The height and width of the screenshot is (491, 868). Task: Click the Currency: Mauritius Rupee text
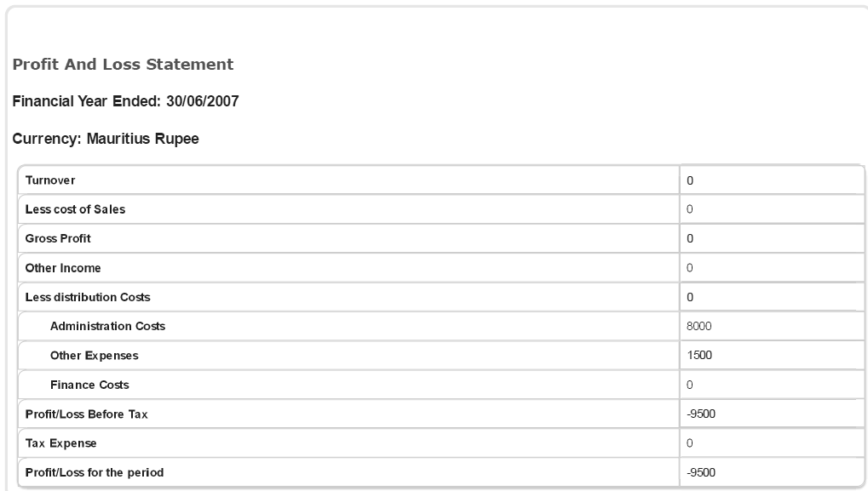106,140
